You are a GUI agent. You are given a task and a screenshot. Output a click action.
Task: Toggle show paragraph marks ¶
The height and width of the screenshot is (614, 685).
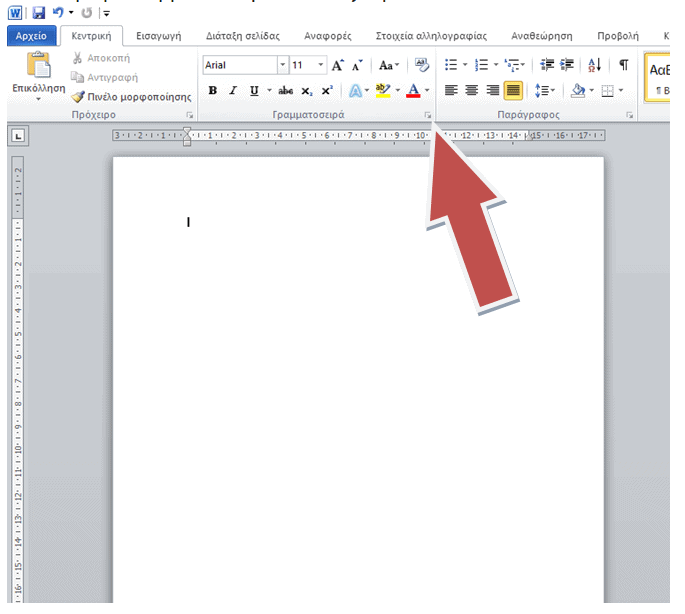[x=624, y=65]
